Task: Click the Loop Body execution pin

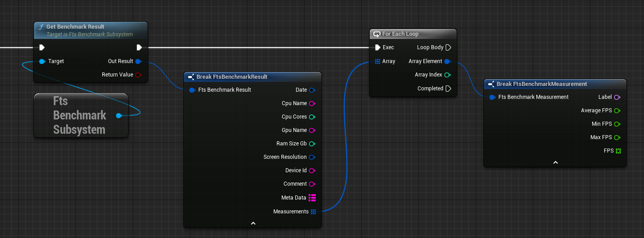Action: 448,47
